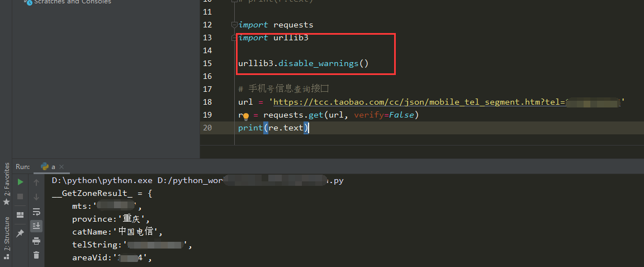Click the Print icon in Run console toolbar
This screenshot has height=267, width=644.
coord(36,241)
